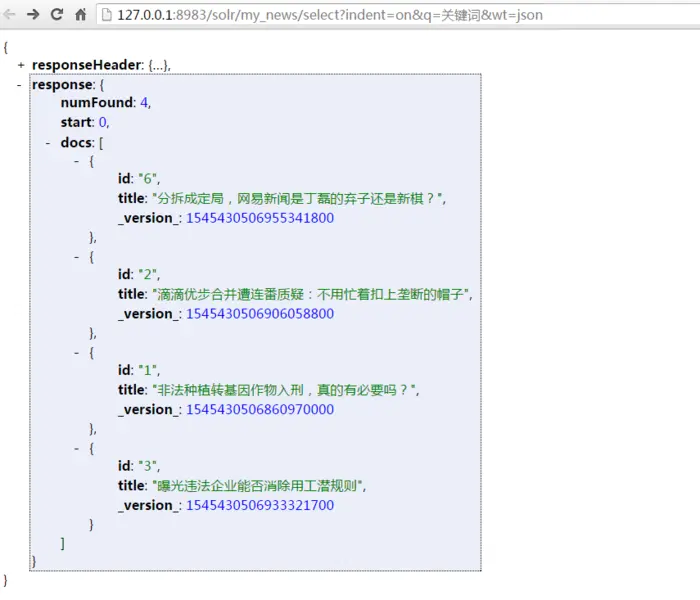700x600 pixels.
Task: Click version value 1545430506955341800
Action: [x=260, y=218]
